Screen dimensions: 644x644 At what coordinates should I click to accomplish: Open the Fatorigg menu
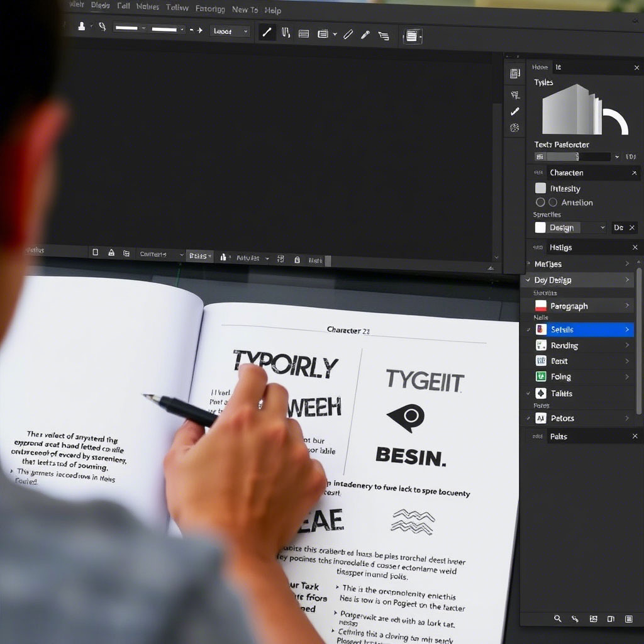(x=210, y=9)
